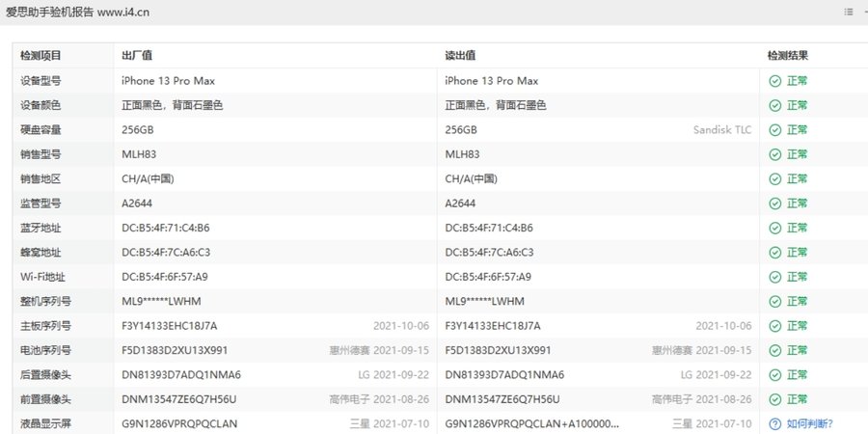
Task: Click the green check icon for 整机序列号
Action: click(774, 301)
